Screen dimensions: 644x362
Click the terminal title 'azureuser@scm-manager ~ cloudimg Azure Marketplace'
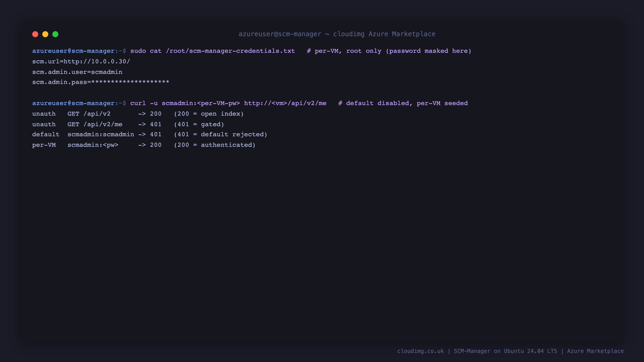click(337, 34)
